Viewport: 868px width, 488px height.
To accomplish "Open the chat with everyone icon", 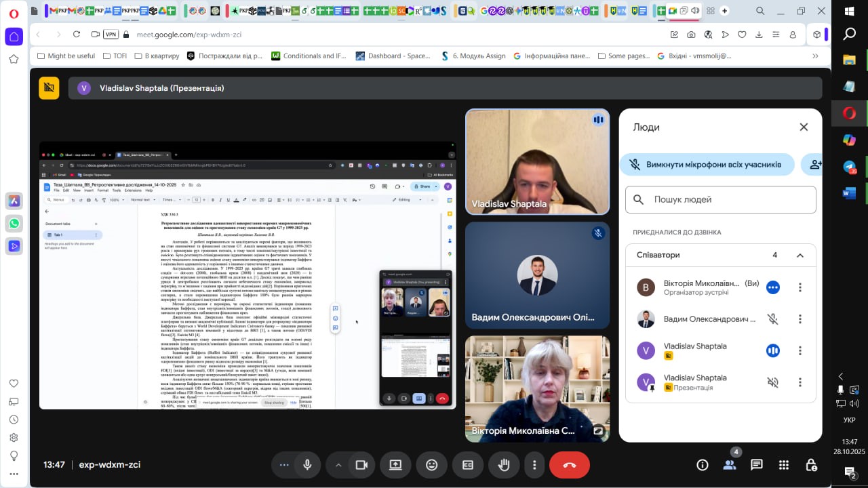I will [757, 465].
